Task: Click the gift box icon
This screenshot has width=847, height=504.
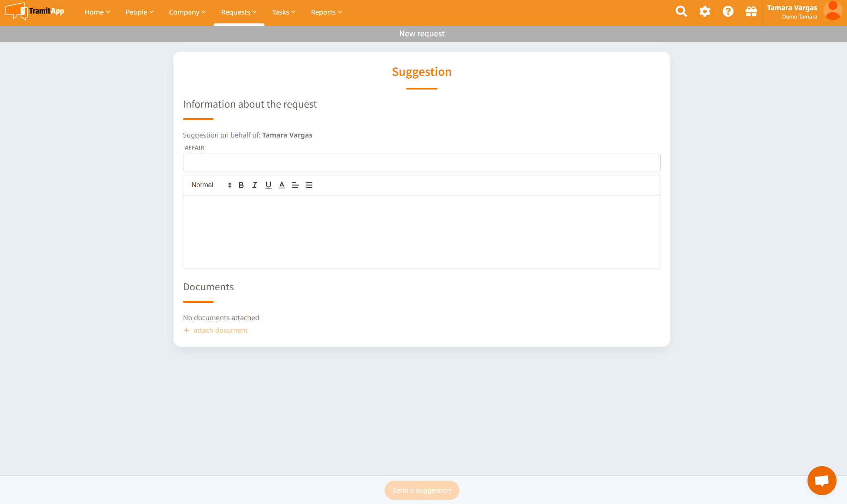Action: coord(751,12)
